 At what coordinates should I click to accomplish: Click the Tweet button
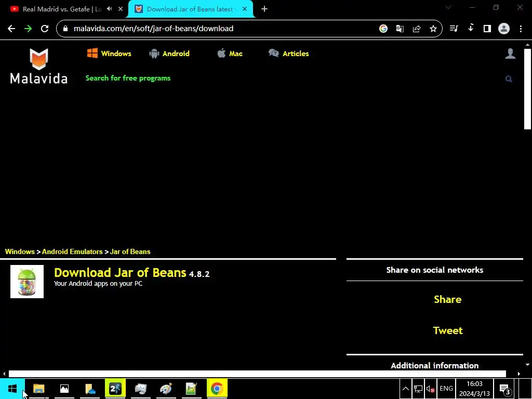click(448, 330)
